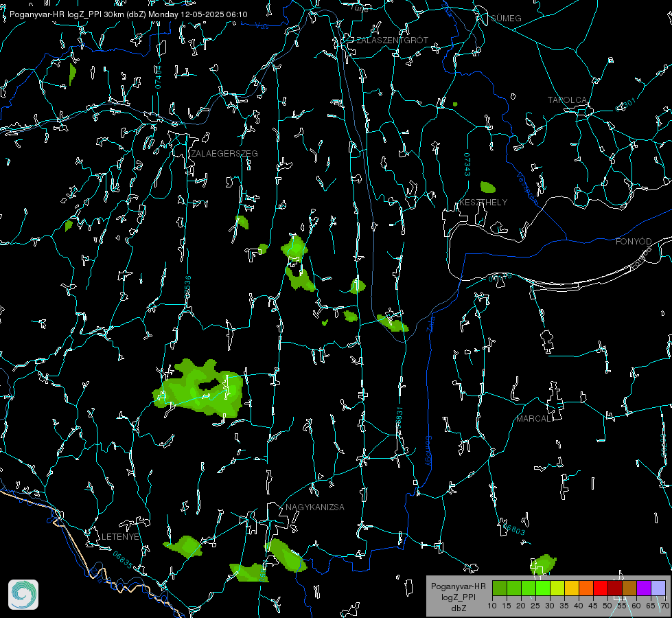Select the lavender 65-70 dBZ swatch
The height and width of the screenshot is (618, 672).
coord(658,588)
